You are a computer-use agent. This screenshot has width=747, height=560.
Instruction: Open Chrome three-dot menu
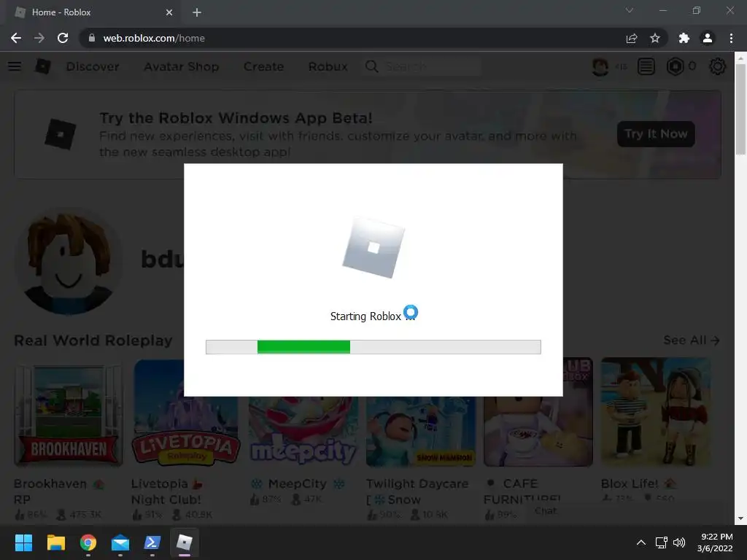click(x=731, y=38)
